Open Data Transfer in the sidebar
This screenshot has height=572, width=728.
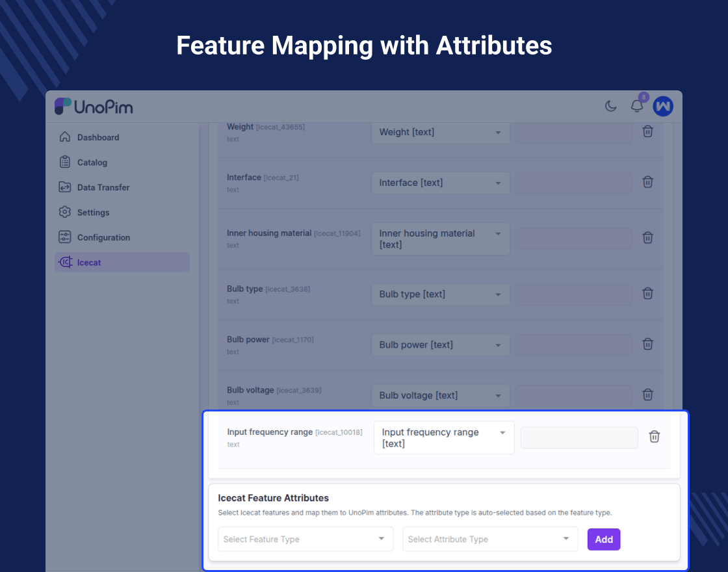click(103, 187)
